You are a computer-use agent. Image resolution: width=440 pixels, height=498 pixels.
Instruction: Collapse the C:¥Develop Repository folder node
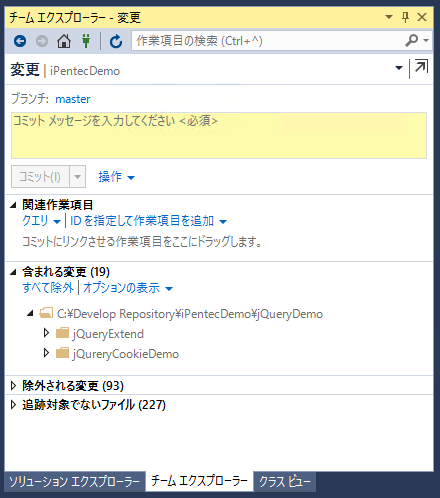coord(30,313)
